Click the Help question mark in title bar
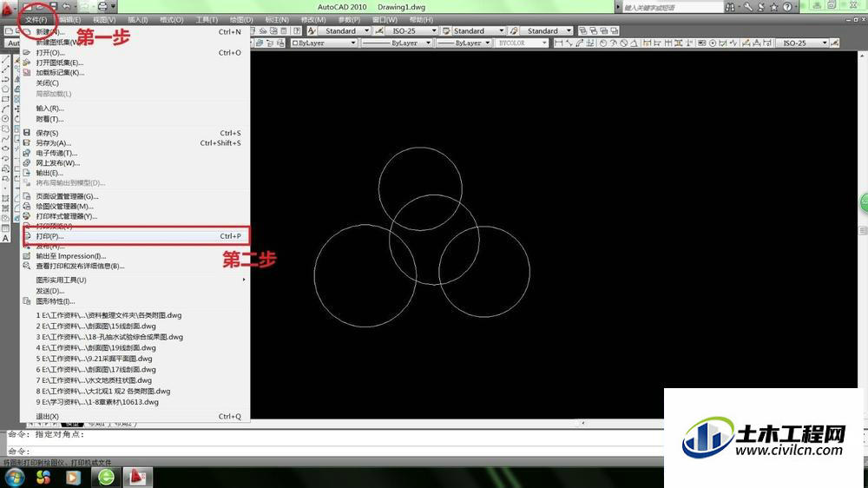The height and width of the screenshot is (488, 868). 786,7
